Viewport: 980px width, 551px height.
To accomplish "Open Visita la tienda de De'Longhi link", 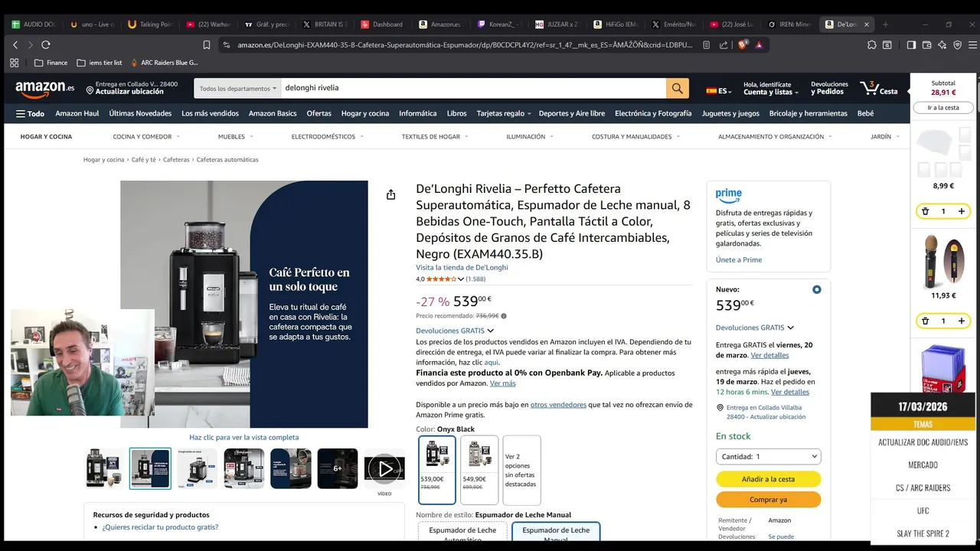I will (x=462, y=267).
